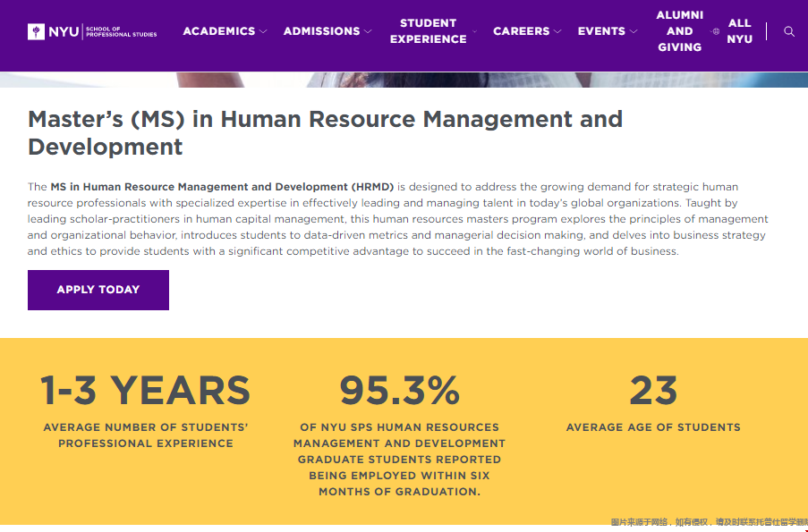Click 'Average age of students' caption
The width and height of the screenshot is (808, 532).
653,427
